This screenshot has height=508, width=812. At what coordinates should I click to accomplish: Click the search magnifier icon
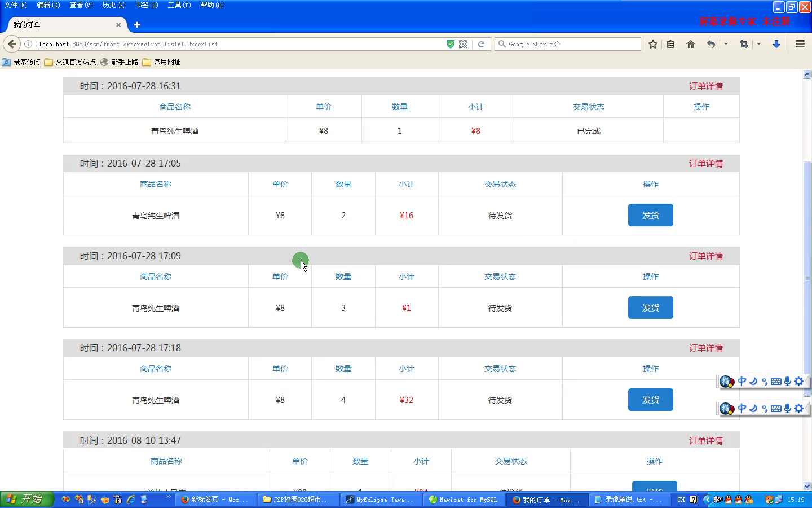point(502,44)
